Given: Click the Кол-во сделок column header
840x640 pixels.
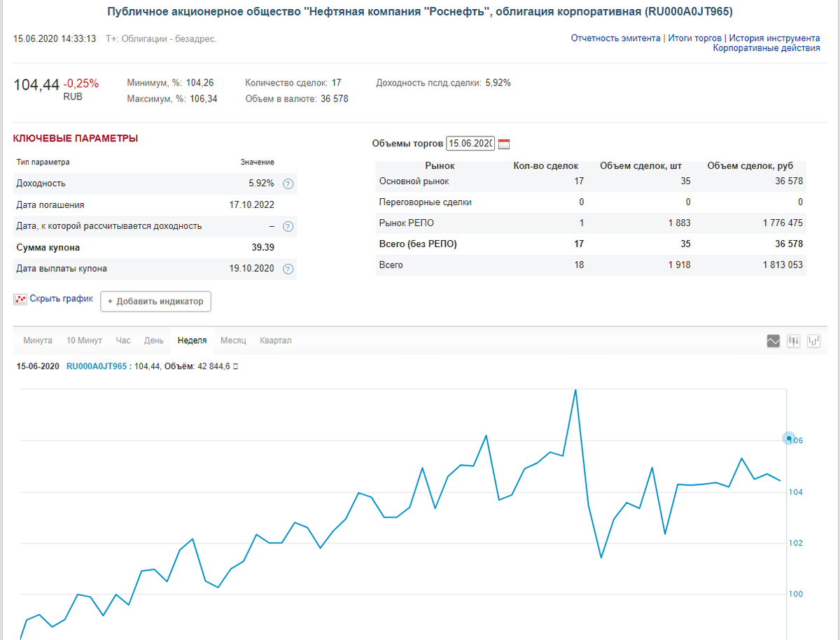Looking at the screenshot, I should (546, 166).
